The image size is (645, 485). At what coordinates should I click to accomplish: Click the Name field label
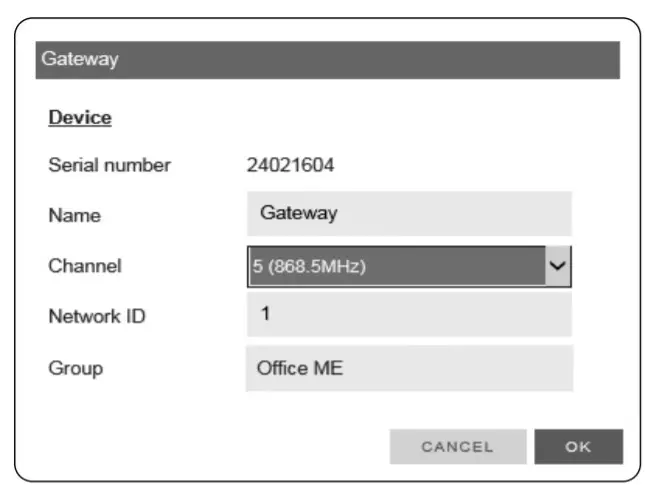[x=75, y=215]
